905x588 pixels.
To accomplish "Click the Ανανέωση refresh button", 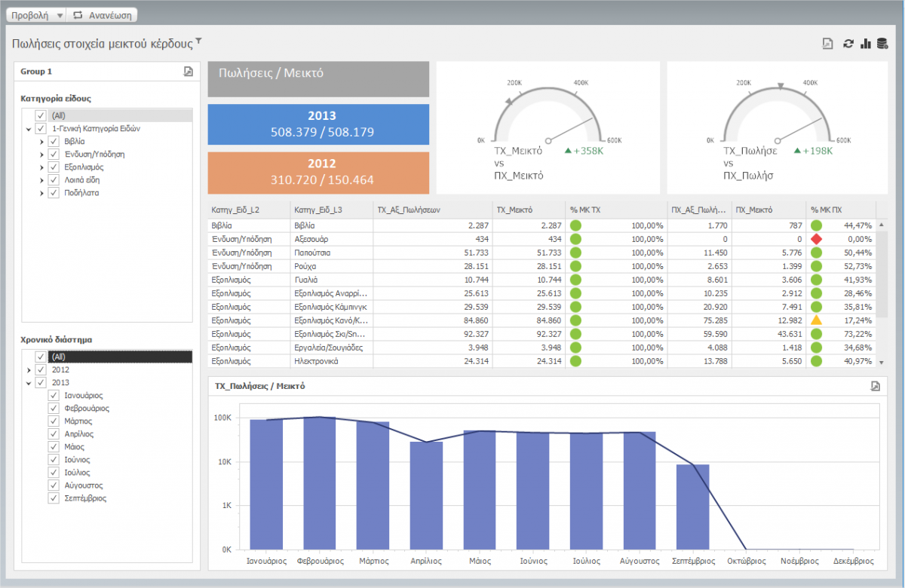I will tap(103, 14).
